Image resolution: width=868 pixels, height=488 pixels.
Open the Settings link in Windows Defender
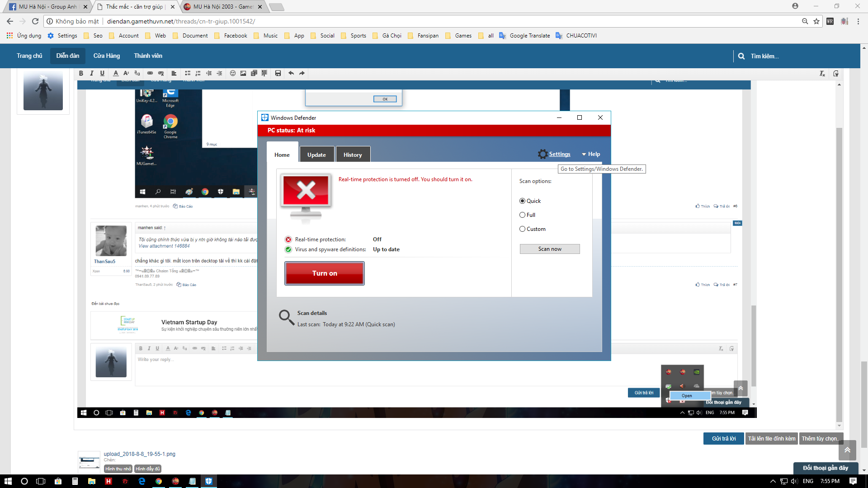pos(560,154)
